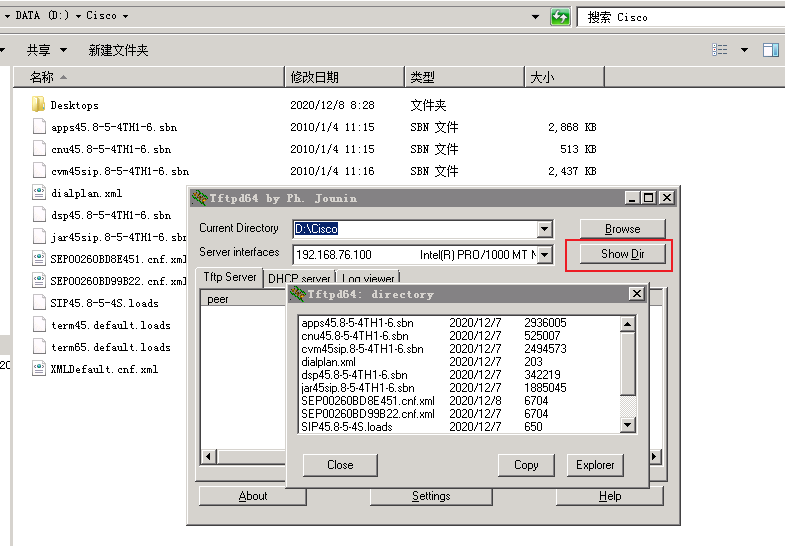Toggle the preview pane icon in Explorer
The image size is (785, 546).
pos(770,50)
